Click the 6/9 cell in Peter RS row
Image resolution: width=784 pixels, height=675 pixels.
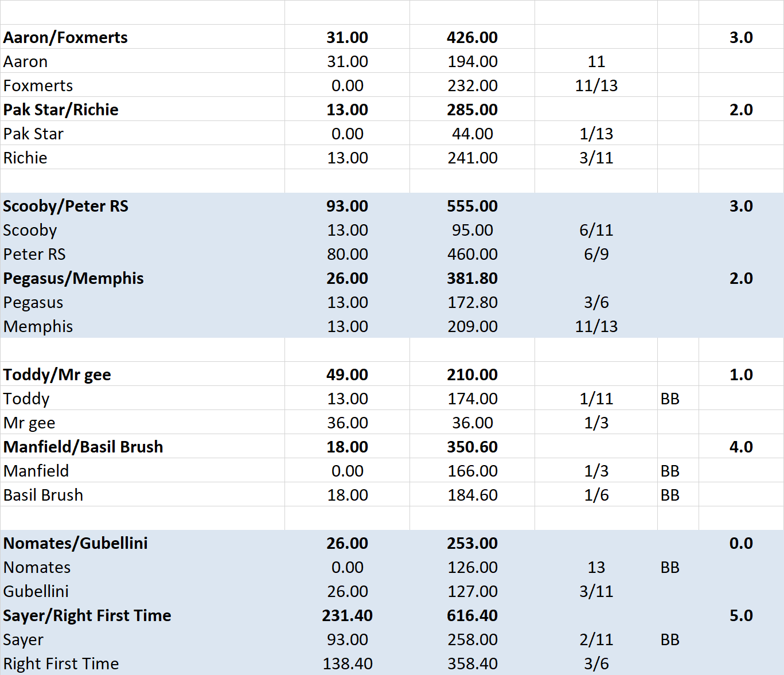596,254
